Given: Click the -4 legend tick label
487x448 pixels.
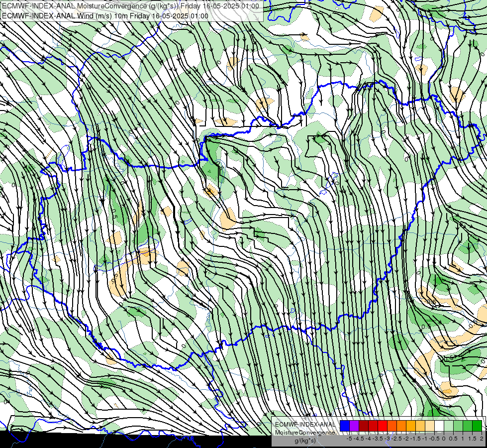Looking at the screenshot, I should [368, 439].
